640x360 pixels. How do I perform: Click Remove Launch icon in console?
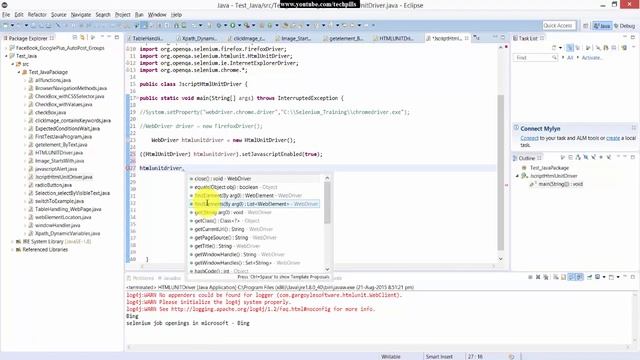pyautogui.click(x=538, y=277)
